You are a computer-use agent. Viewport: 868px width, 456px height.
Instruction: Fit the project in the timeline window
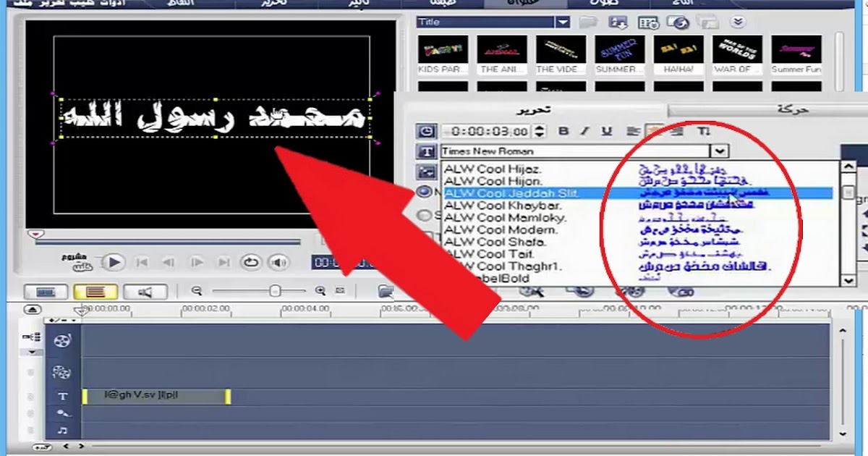[339, 291]
